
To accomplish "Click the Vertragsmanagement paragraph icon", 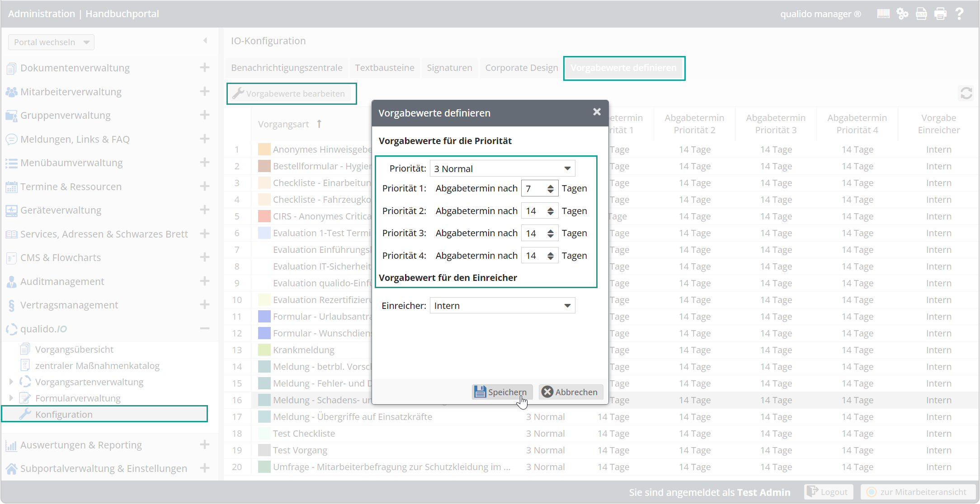I will pyautogui.click(x=11, y=305).
